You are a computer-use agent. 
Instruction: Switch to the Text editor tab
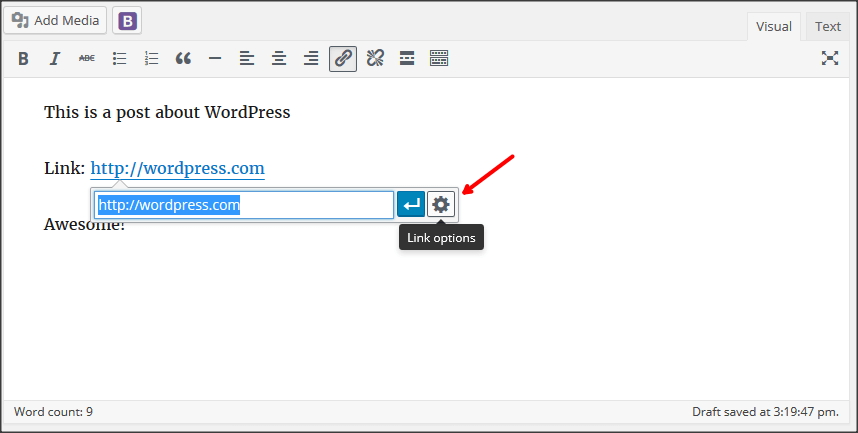pos(828,26)
